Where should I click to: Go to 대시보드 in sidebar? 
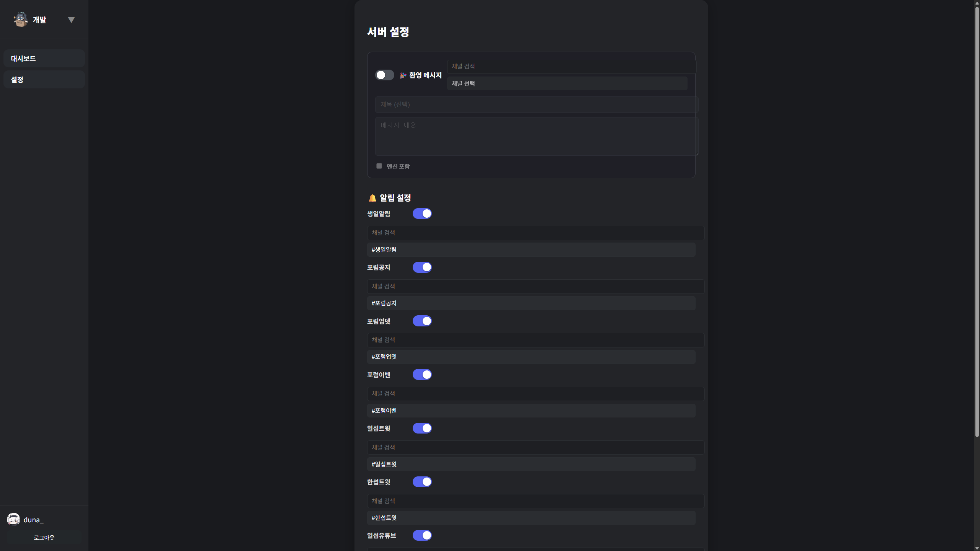pyautogui.click(x=44, y=59)
